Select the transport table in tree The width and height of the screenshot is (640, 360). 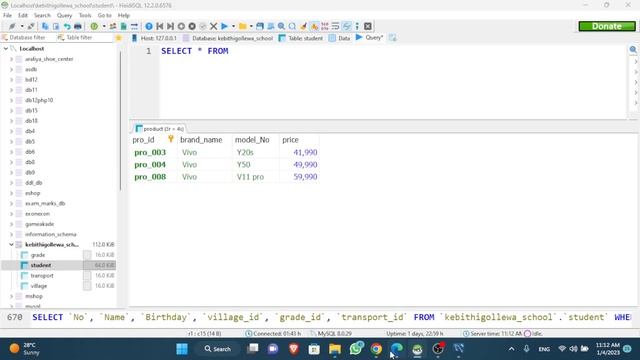pos(42,276)
